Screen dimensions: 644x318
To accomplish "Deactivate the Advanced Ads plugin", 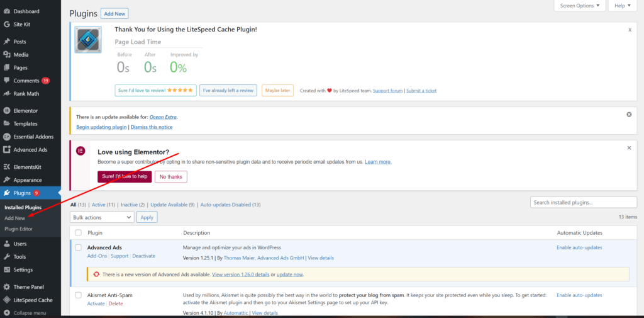I will point(144,256).
